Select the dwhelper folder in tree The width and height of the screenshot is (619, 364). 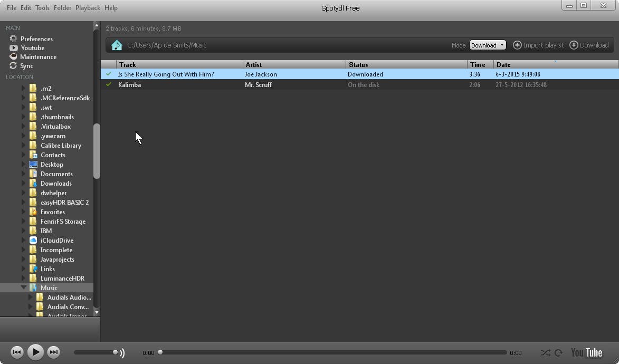click(54, 193)
